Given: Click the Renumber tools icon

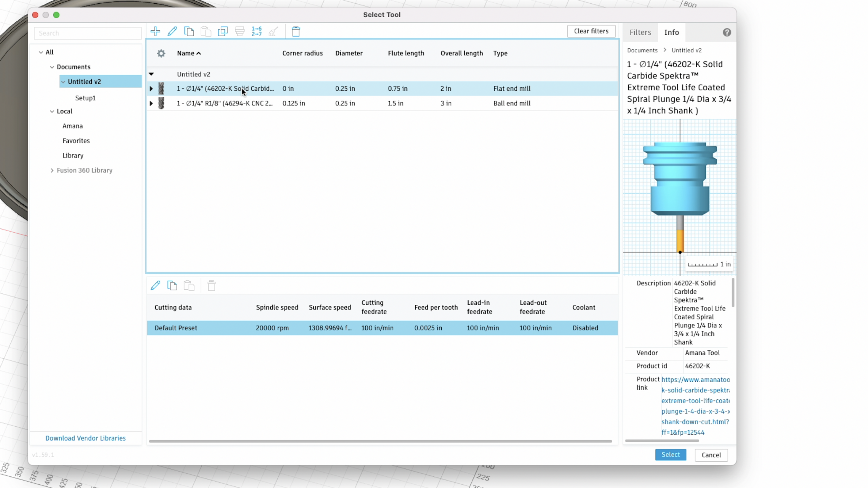Looking at the screenshot, I should point(257,31).
